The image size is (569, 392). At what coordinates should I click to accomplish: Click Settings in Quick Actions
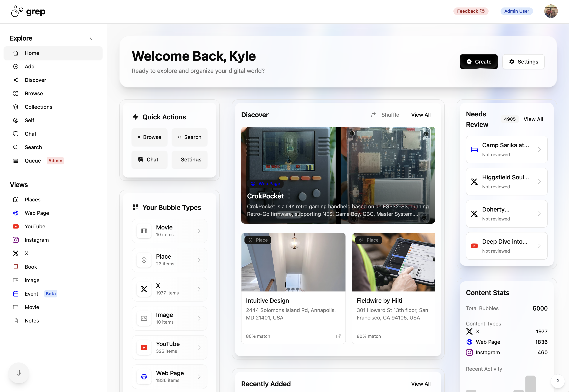[190, 160]
